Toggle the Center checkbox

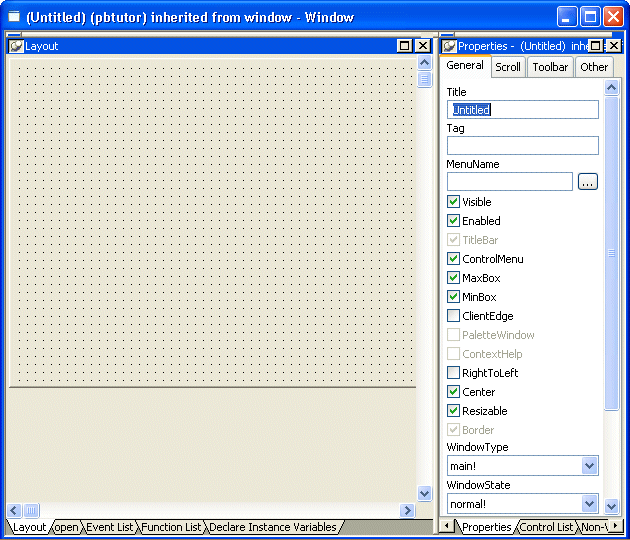pos(453,392)
